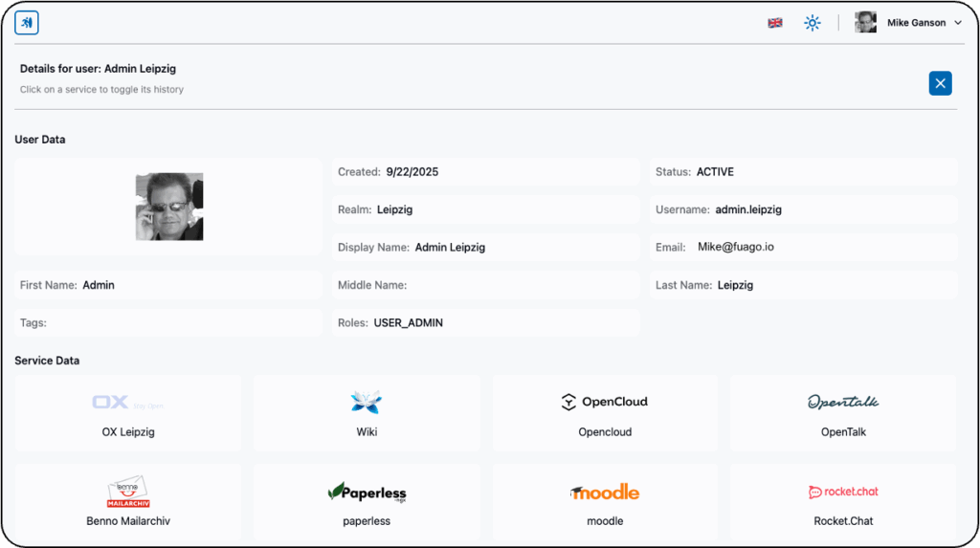The image size is (980, 548).
Task: Click the Admin Leipzig profile photo
Action: click(x=169, y=207)
